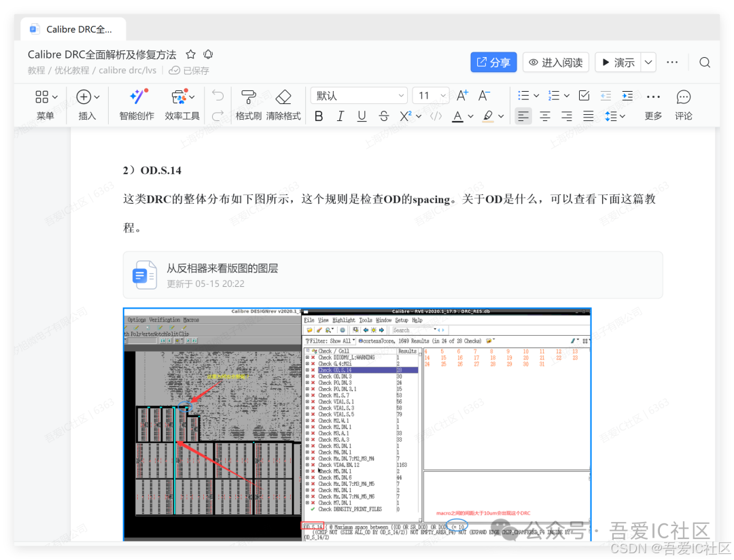This screenshot has height=560, width=734.
Task: Click breadcrumb 优化教程
Action: point(71,70)
